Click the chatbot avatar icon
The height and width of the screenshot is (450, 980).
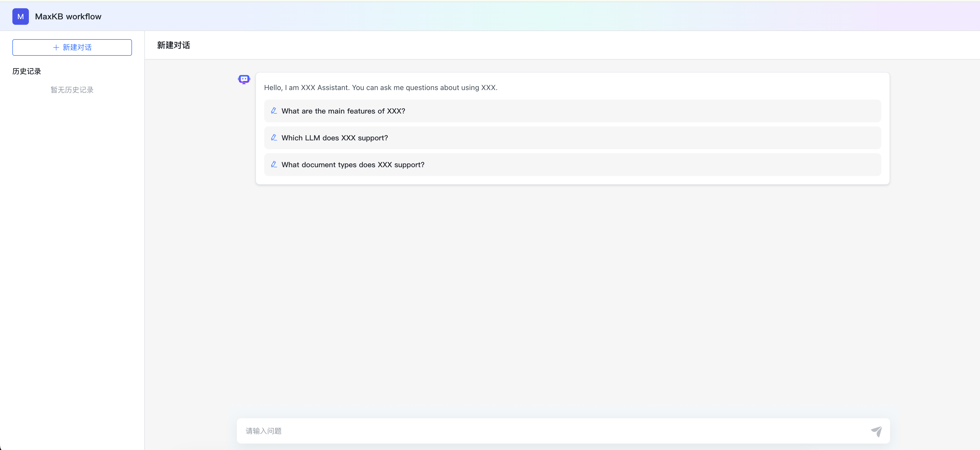[244, 79]
